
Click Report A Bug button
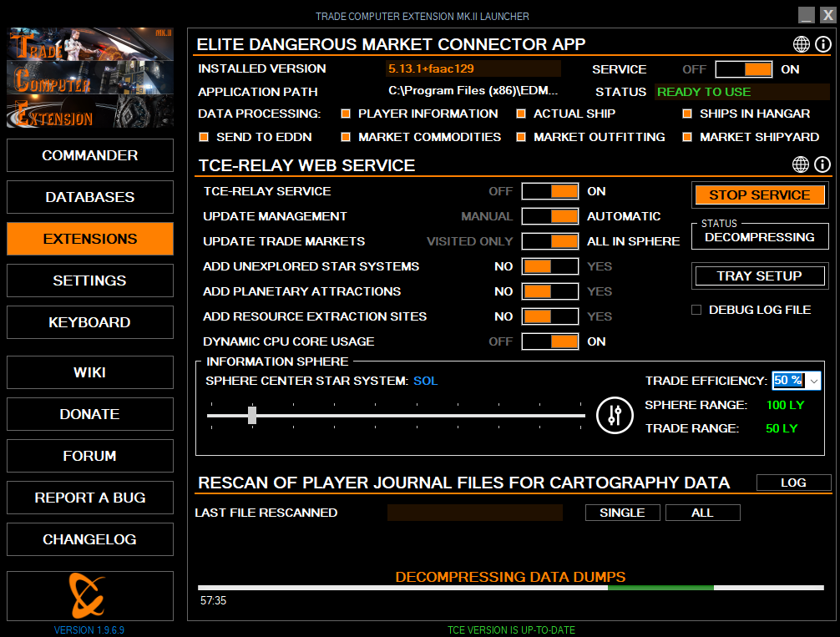tap(90, 498)
